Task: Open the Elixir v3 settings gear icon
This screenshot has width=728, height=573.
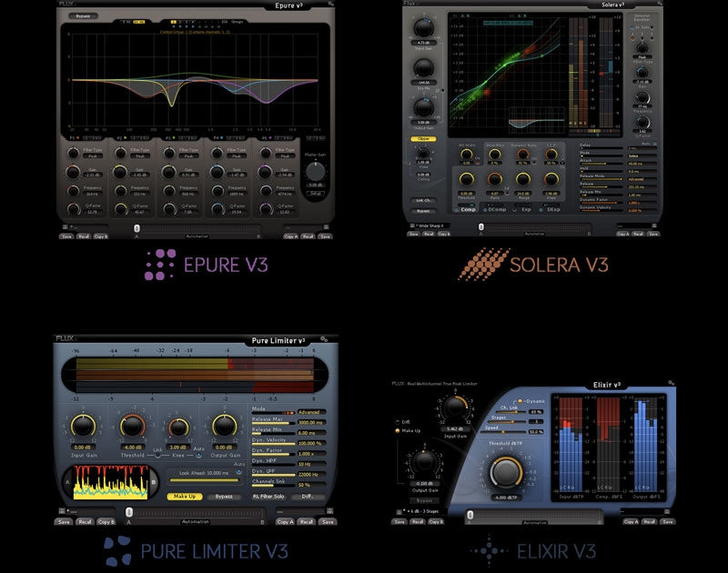Action: 672,383
